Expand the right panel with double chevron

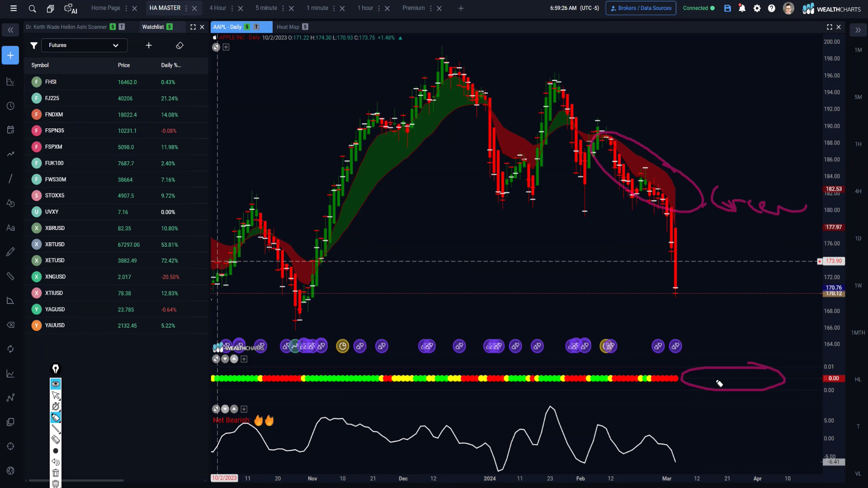click(x=858, y=30)
